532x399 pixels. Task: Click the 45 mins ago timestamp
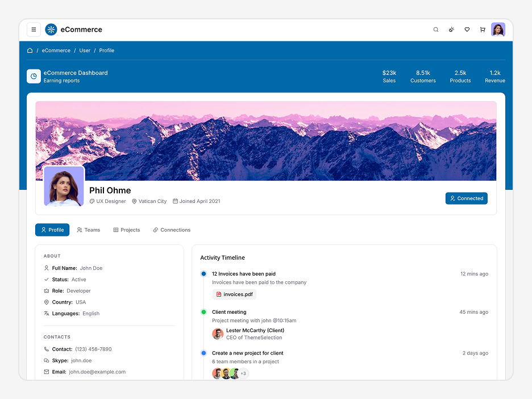[x=473, y=312]
